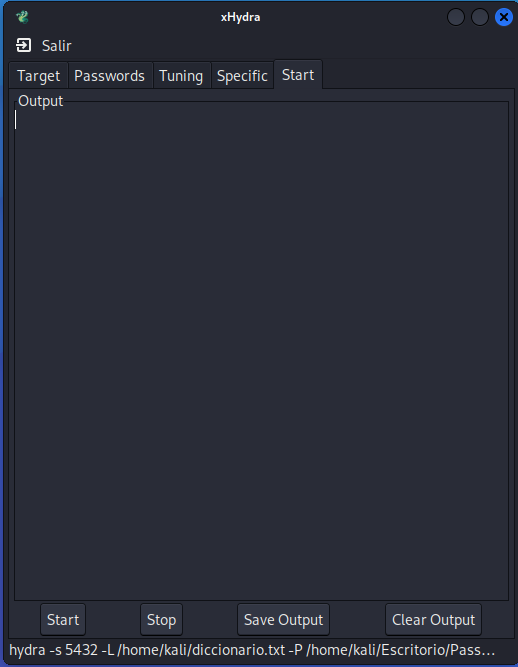Screen dimensions: 518x667
Task: Open the Passwords tab
Action: coord(109,76)
